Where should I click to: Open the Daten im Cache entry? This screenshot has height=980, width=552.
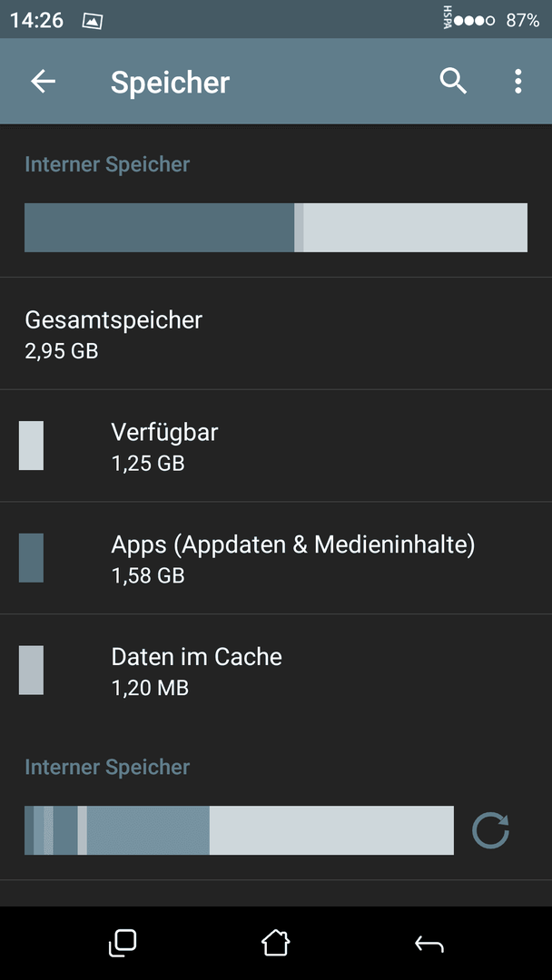[276, 671]
